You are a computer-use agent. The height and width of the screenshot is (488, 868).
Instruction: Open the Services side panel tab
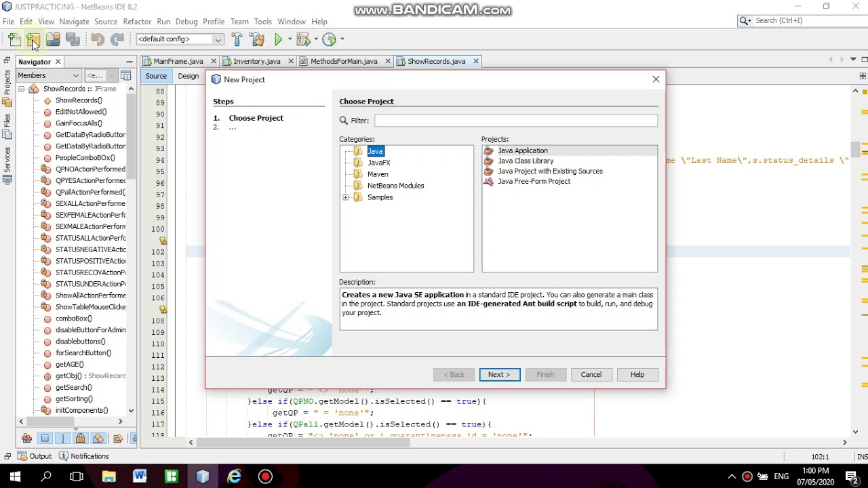click(x=7, y=165)
